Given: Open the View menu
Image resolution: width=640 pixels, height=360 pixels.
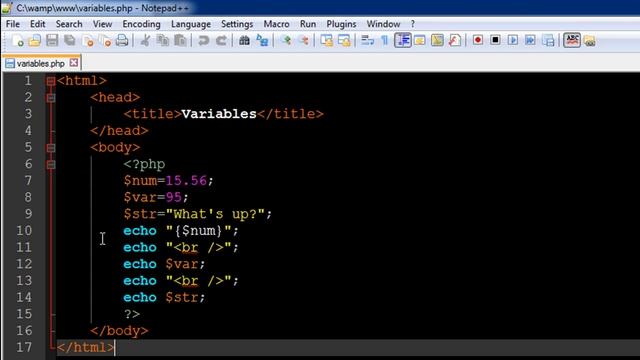Looking at the screenshot, I should click(102, 24).
